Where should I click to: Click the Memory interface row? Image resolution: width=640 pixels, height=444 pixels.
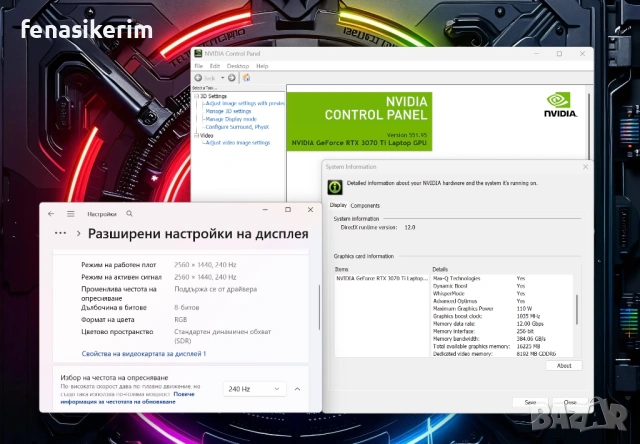tap(502, 331)
